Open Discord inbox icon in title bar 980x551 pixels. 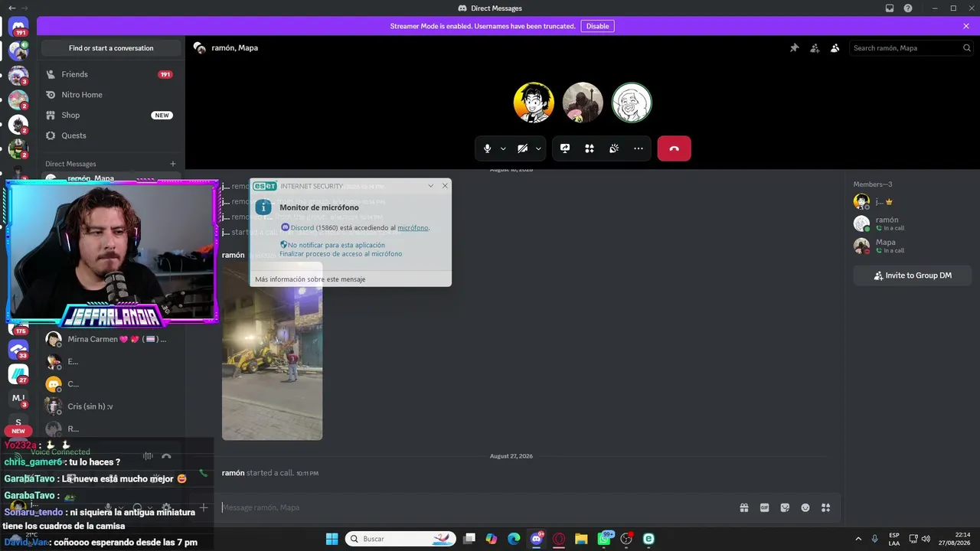point(890,8)
